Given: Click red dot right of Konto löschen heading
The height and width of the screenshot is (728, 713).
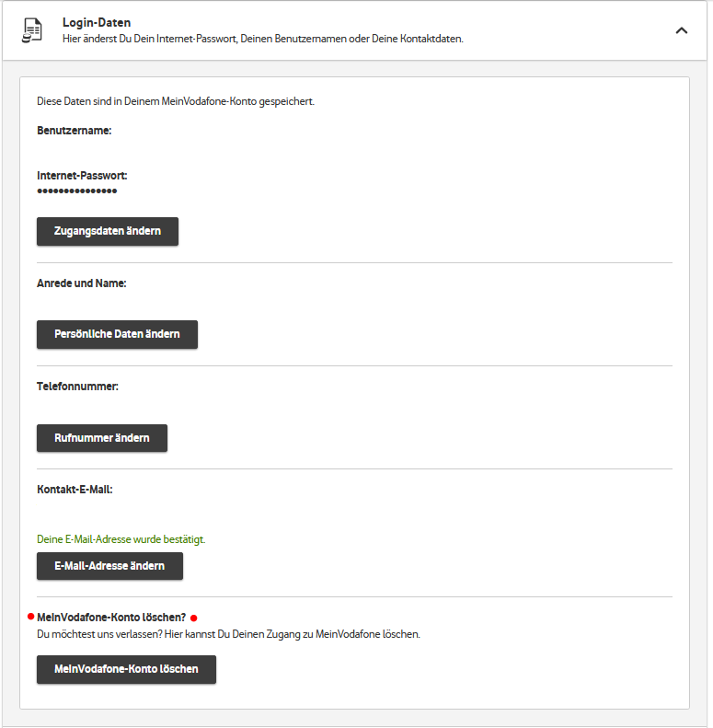Looking at the screenshot, I should [x=194, y=618].
